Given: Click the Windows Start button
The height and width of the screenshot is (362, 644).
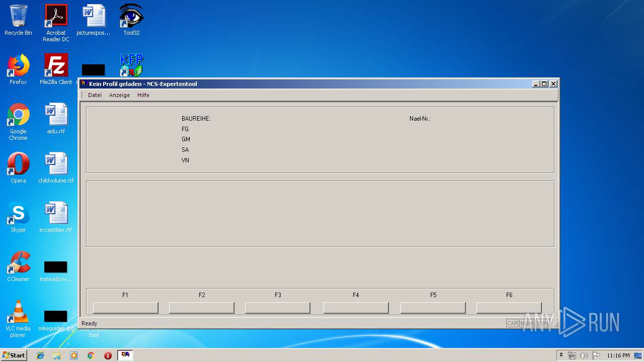Looking at the screenshot, I should click(x=14, y=355).
